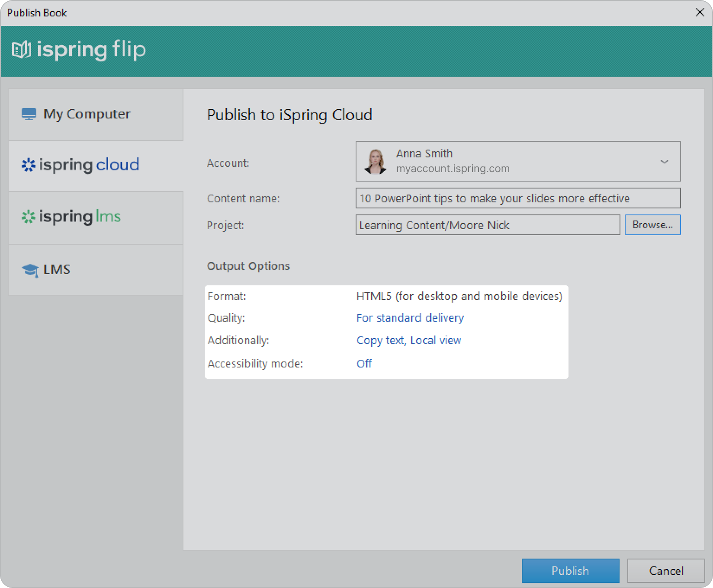Image resolution: width=713 pixels, height=588 pixels.
Task: Toggle Accessibility mode 'Off' link
Action: click(364, 364)
